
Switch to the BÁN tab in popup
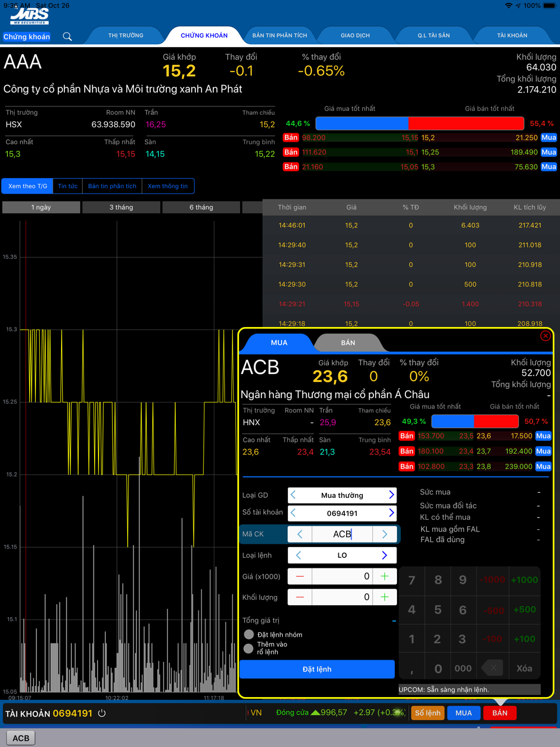click(x=348, y=343)
